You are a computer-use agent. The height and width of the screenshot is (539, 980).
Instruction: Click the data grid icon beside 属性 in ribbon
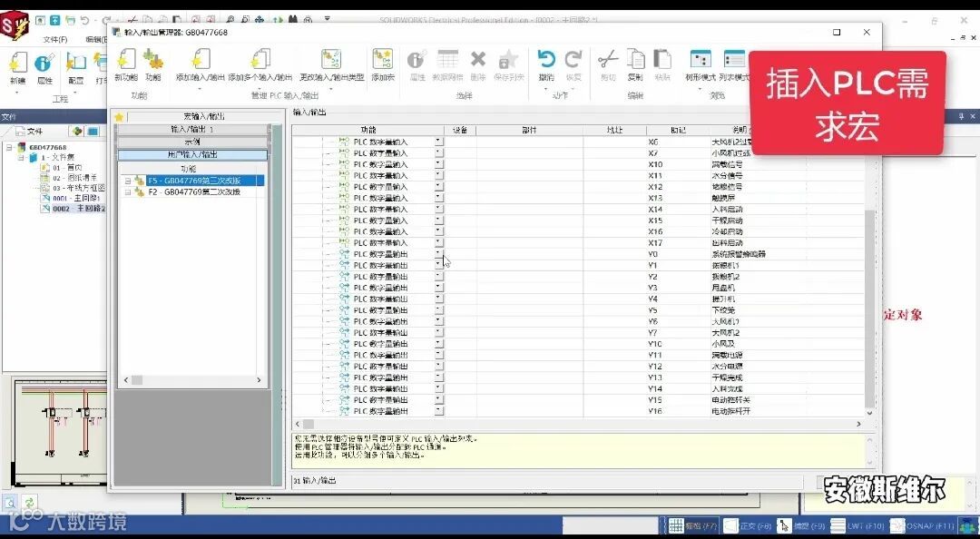point(447,60)
